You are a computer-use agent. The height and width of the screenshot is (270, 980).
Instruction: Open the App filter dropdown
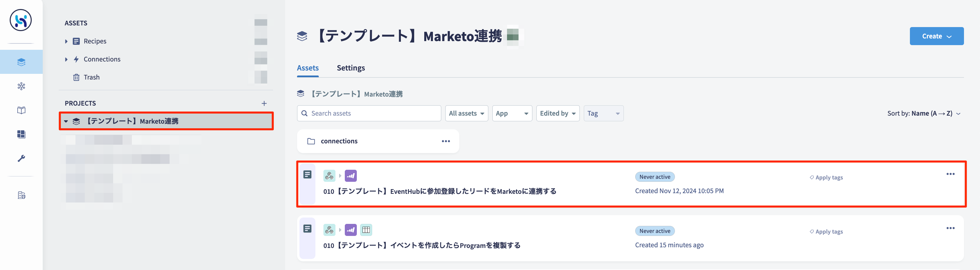[x=512, y=113]
